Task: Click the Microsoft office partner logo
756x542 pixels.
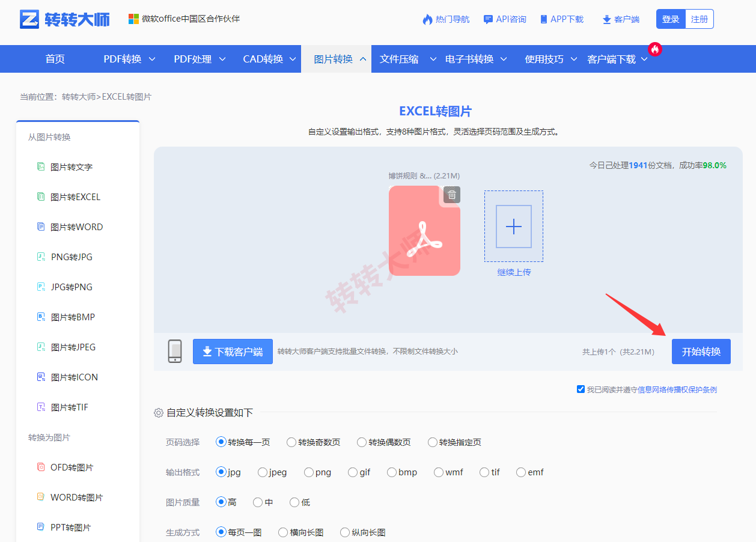Action: pyautogui.click(x=133, y=19)
